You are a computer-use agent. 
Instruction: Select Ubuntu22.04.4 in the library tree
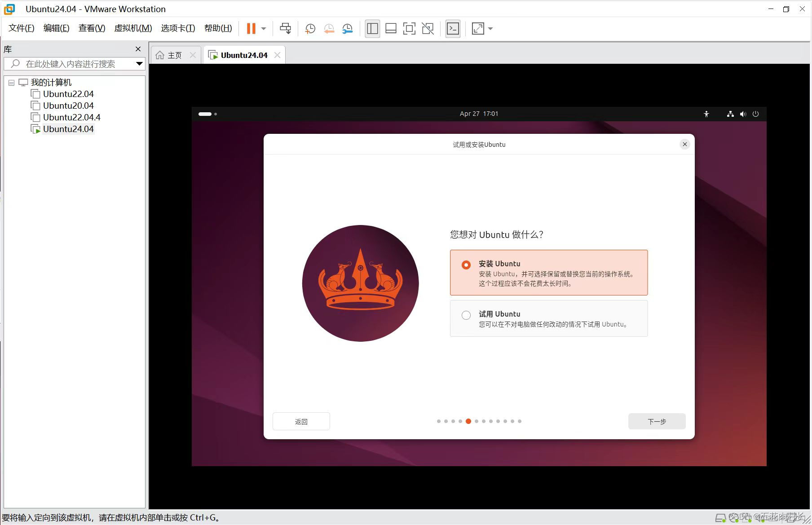[71, 117]
